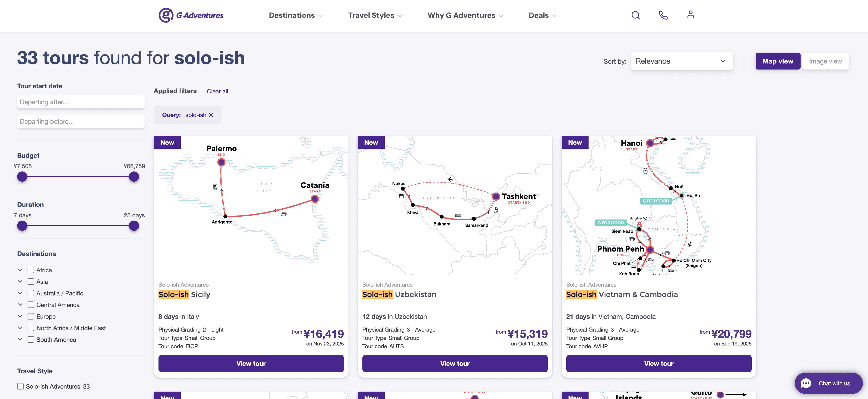Click the Budget minimum slider handle
868x399 pixels.
pyautogui.click(x=22, y=177)
